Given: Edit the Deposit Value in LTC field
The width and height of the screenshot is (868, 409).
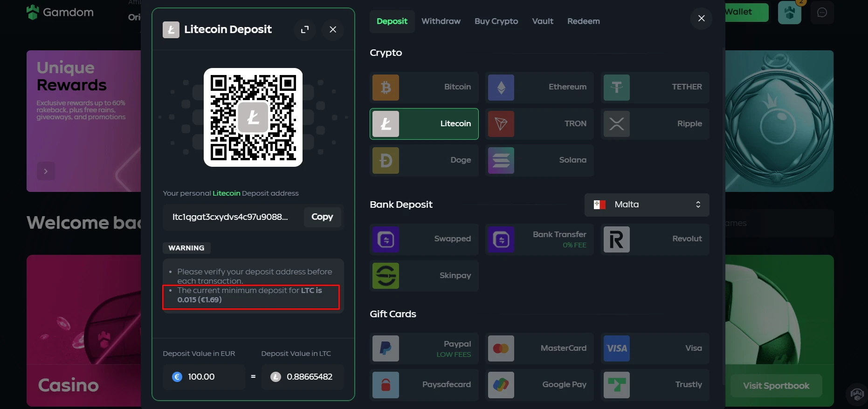Looking at the screenshot, I should tap(303, 377).
